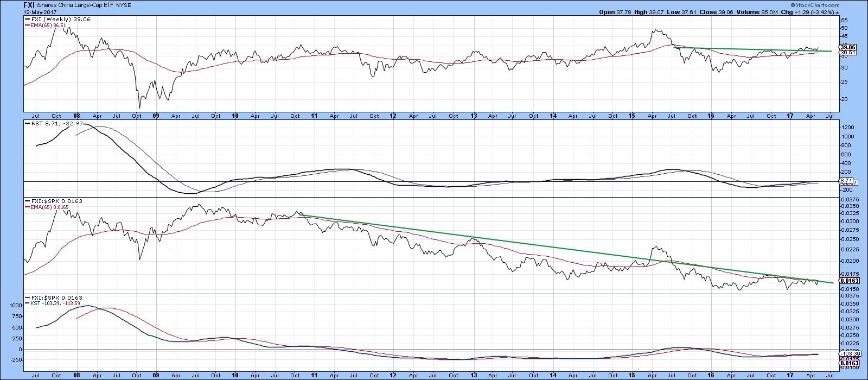Click the '15' year label under price panel
This screenshot has height=380, width=868.
coord(632,116)
